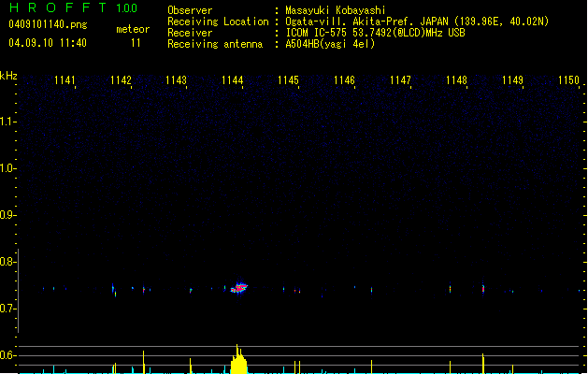Click the 1150 time axis marker

[x=568, y=80]
